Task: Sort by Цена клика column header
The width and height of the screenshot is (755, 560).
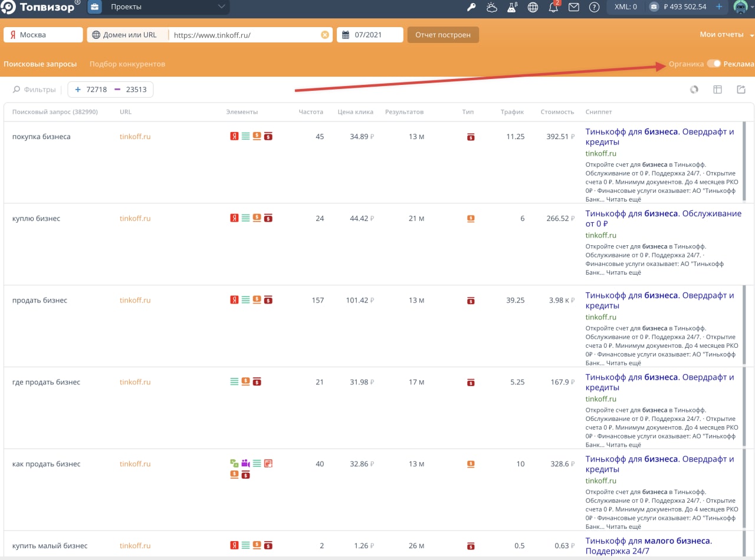Action: pyautogui.click(x=356, y=112)
